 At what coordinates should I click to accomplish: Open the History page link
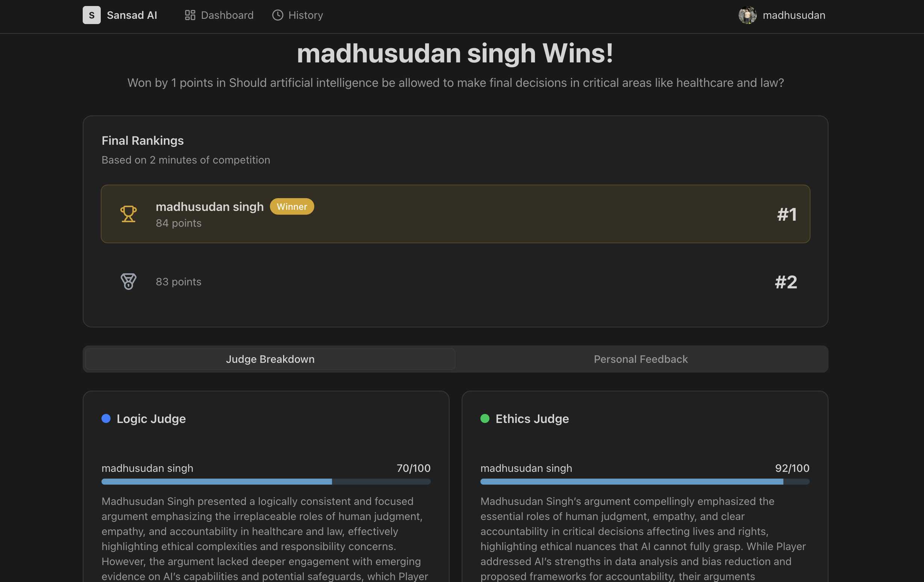tap(306, 15)
